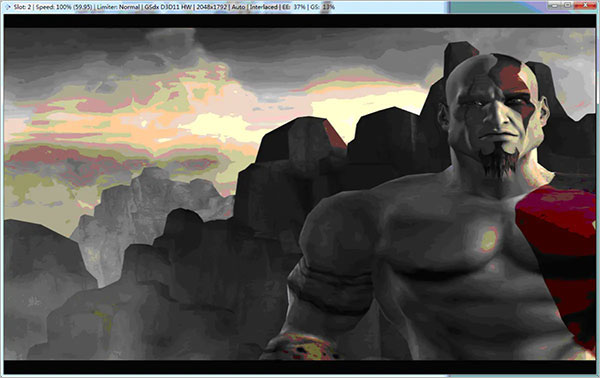Click the PCSX2 window icon in title bar
600x378 pixels.
tap(7, 7)
